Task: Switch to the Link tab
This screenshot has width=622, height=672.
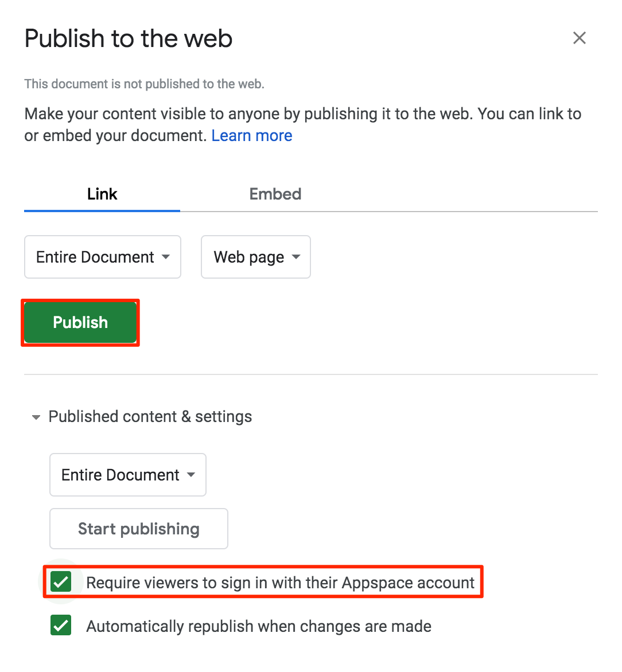Action: (102, 194)
